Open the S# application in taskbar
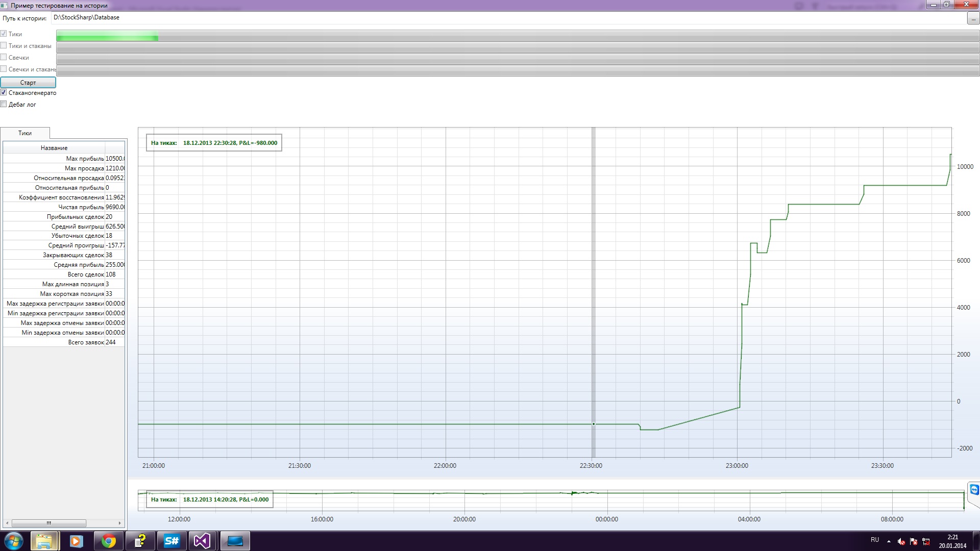The height and width of the screenshot is (551, 980). coord(171,541)
